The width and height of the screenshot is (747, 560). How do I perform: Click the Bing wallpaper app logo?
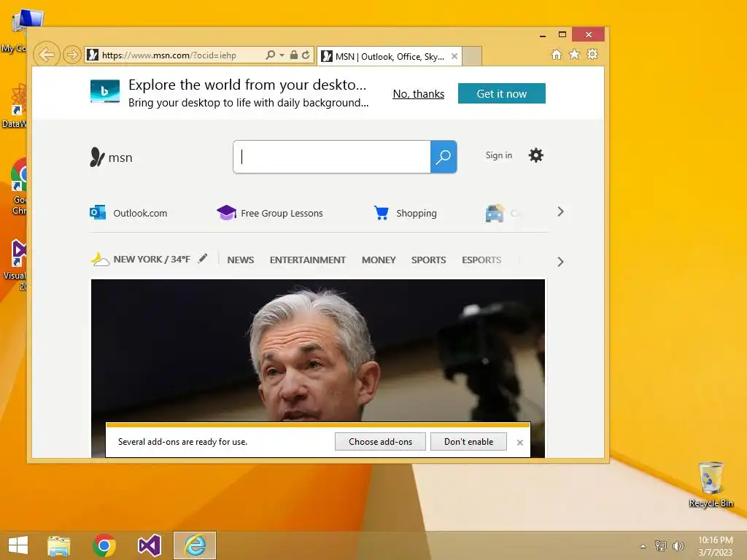(105, 91)
